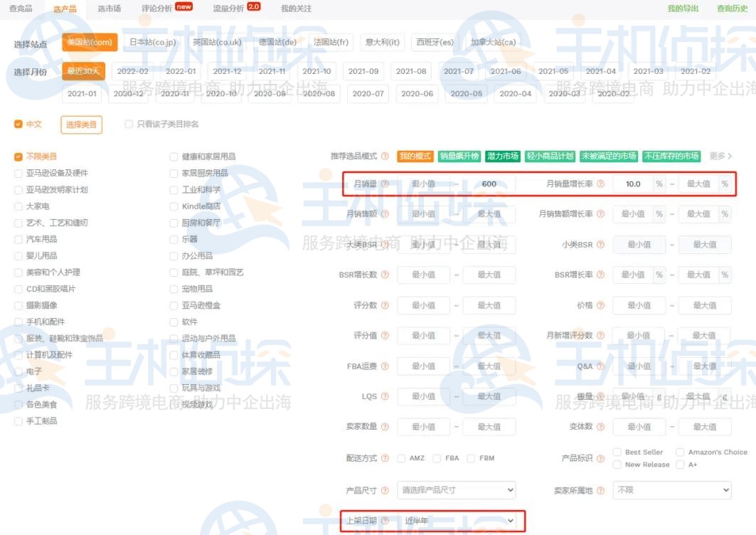The image size is (756, 535).
Task: Tick the FBA delivery checkbox
Action: [437, 458]
